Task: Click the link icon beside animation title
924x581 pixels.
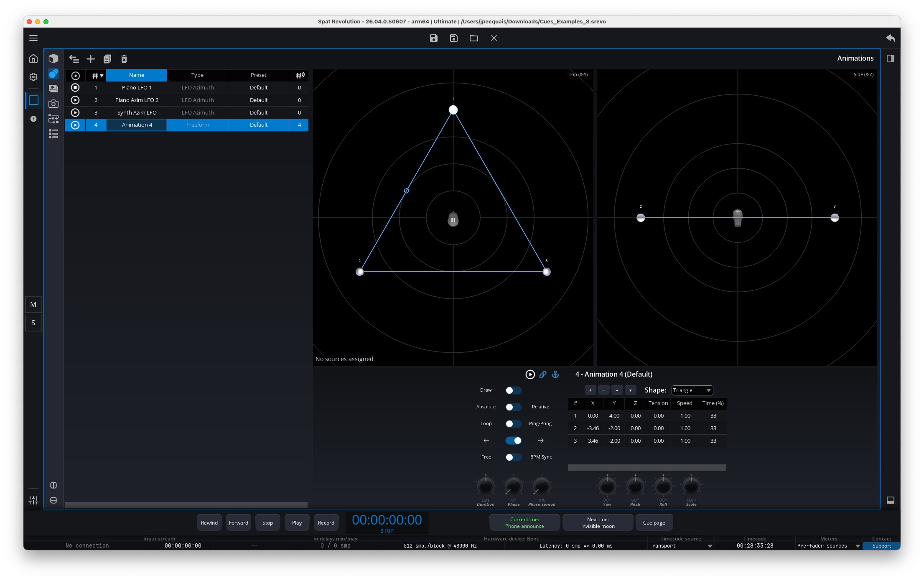Action: [543, 375]
